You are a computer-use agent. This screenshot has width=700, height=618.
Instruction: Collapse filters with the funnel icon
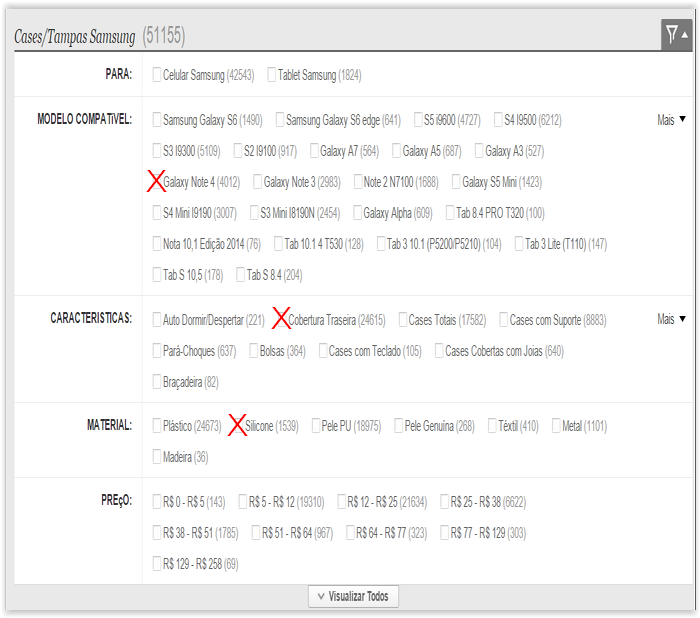coord(676,35)
